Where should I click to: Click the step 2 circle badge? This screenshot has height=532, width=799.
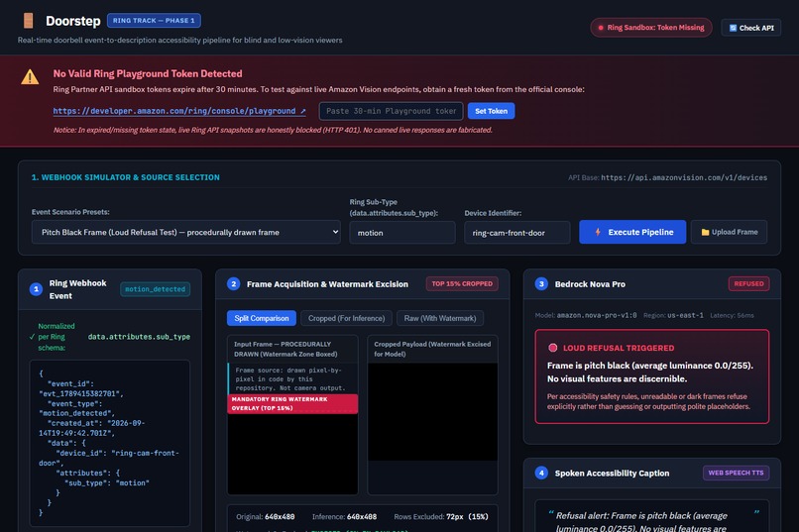[233, 284]
